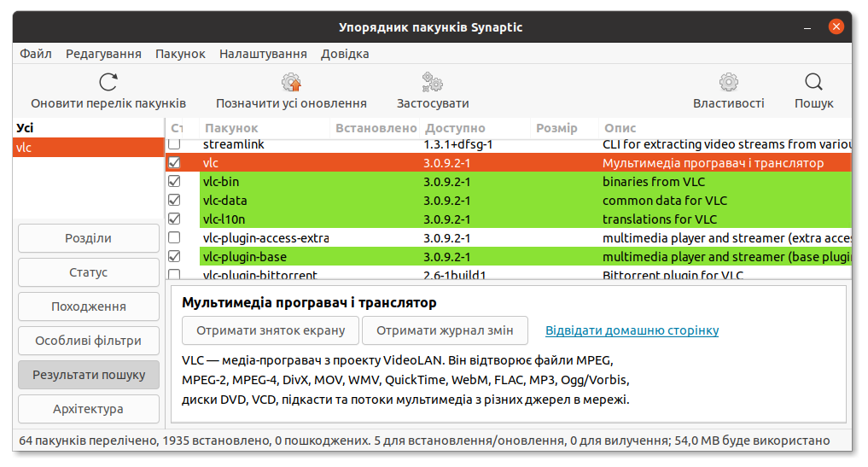The height and width of the screenshot is (467, 868).
Task: Select the vlc-plugin-base package name
Action: pyautogui.click(x=245, y=257)
